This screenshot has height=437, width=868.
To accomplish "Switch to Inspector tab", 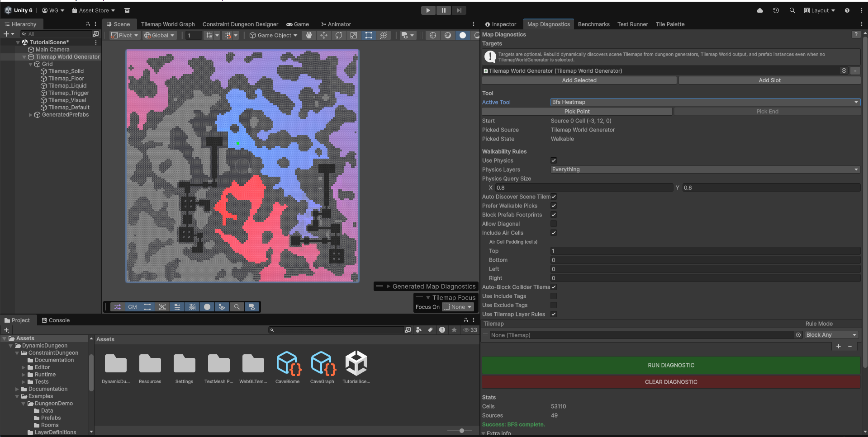I will (x=501, y=24).
